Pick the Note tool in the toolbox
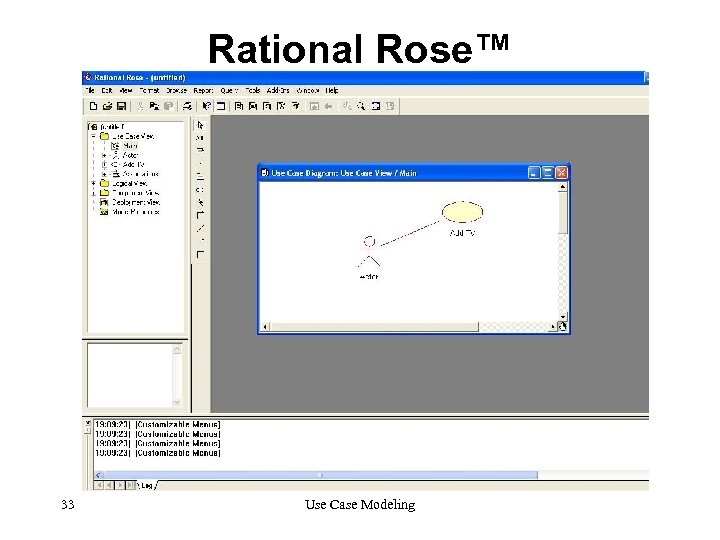Screen dimensions: 720x540 [200, 150]
